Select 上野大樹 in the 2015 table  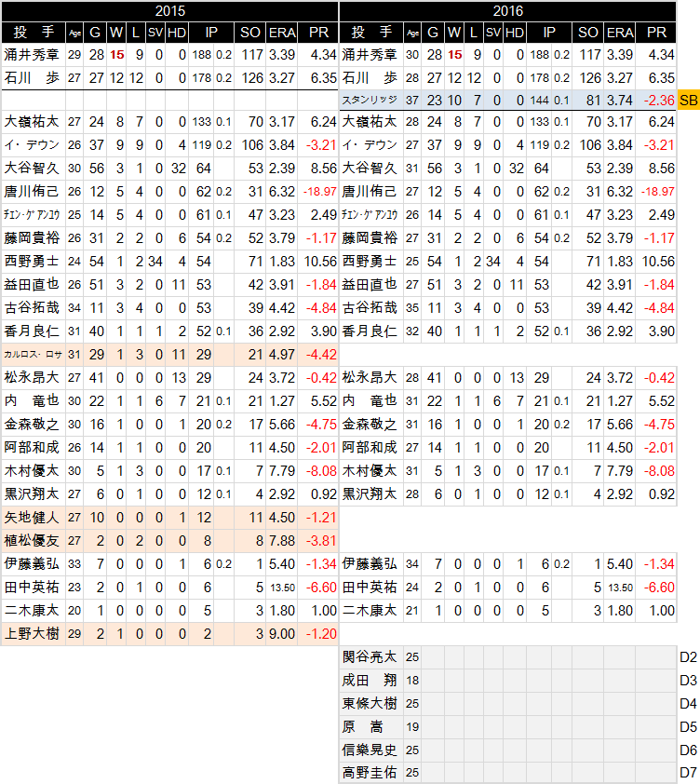(x=33, y=633)
